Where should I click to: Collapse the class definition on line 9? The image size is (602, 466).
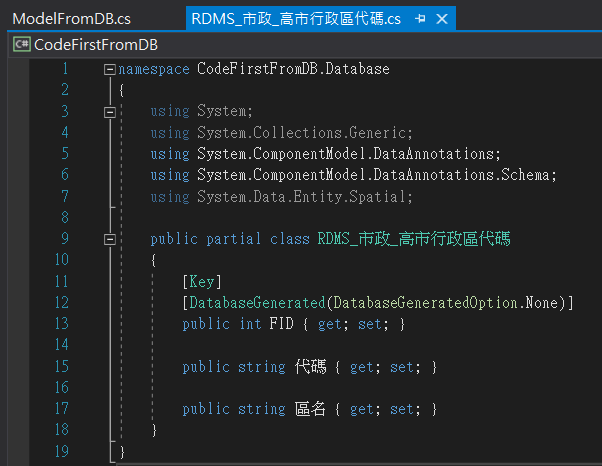109,239
